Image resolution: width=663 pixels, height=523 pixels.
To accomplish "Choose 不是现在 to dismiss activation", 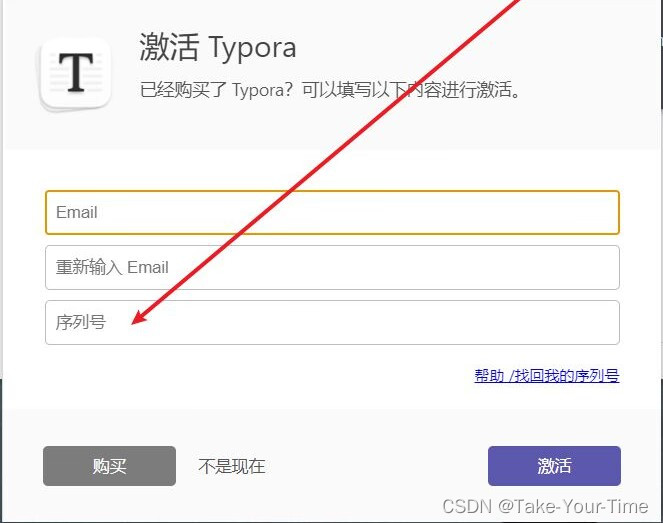I will [x=232, y=466].
